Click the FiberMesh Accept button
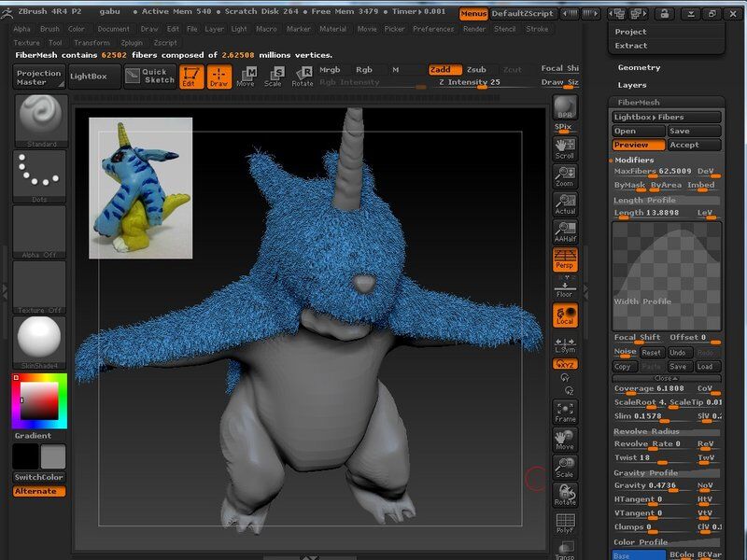The image size is (747, 560). 695,145
